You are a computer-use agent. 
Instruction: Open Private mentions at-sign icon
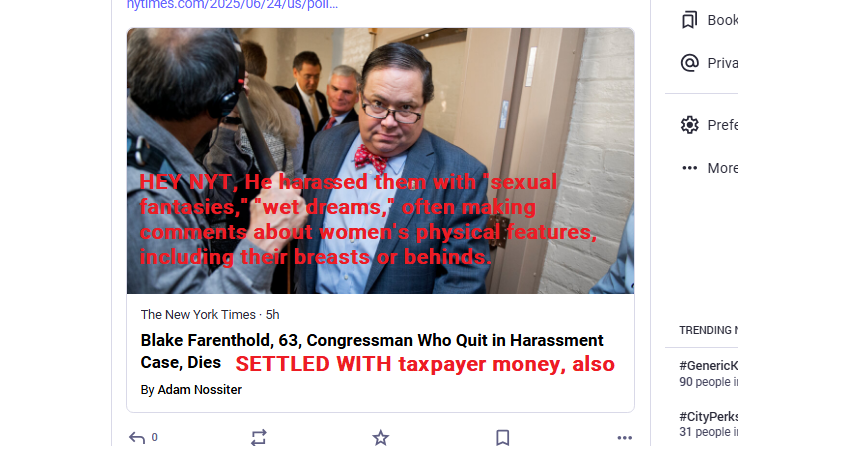[x=690, y=63]
